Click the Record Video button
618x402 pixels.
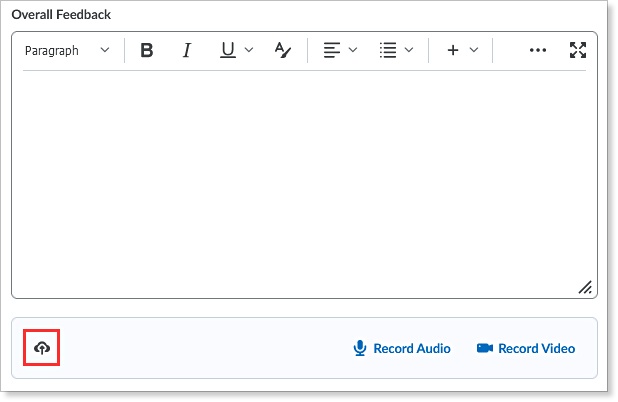[x=526, y=348]
